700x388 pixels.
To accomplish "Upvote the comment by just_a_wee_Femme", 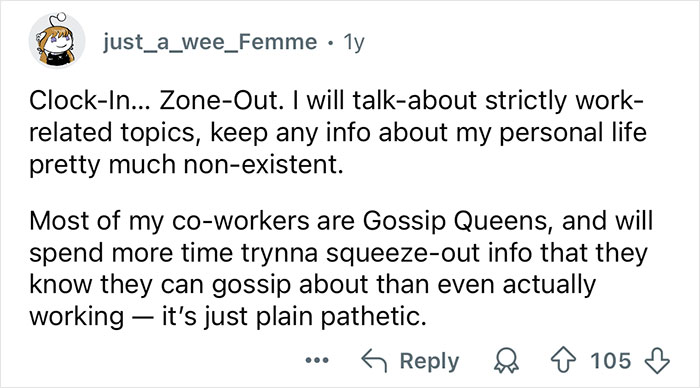I will (x=564, y=360).
